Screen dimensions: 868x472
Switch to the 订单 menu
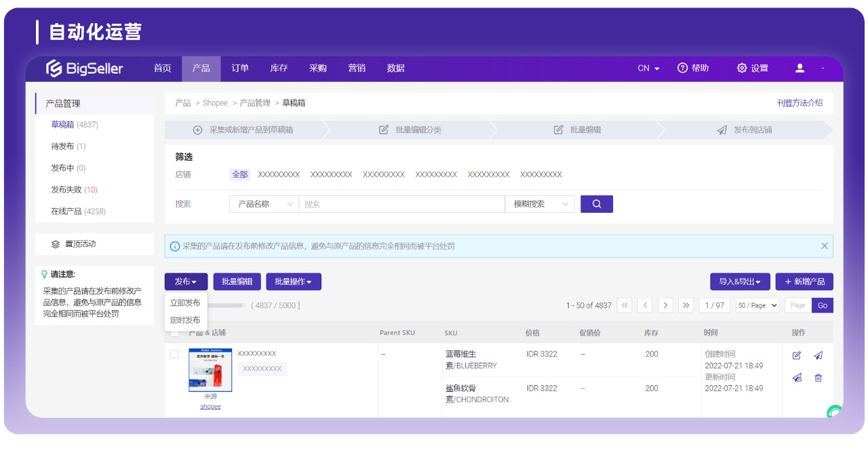(x=241, y=68)
